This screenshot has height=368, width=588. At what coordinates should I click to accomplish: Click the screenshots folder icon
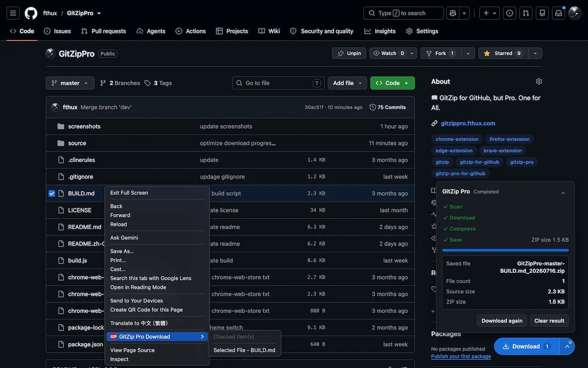click(x=61, y=126)
